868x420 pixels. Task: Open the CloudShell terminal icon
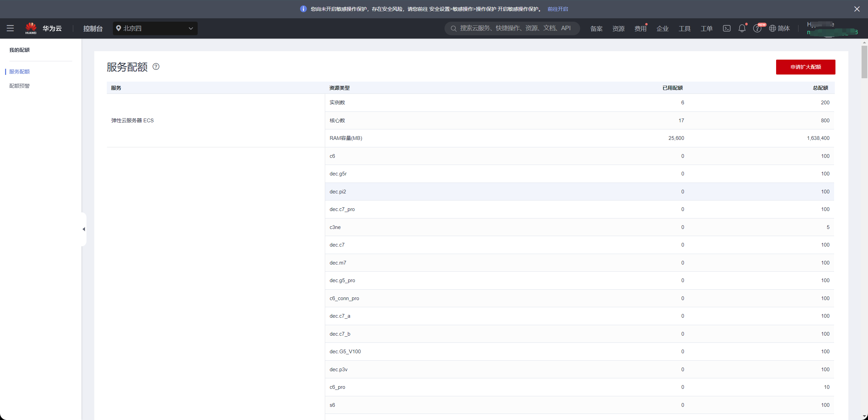pos(727,28)
